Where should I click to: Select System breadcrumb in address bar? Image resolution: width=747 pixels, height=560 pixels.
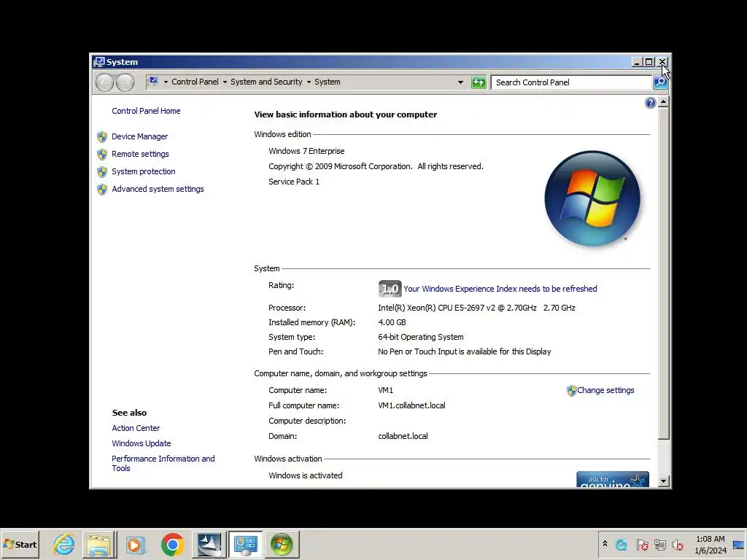point(328,82)
